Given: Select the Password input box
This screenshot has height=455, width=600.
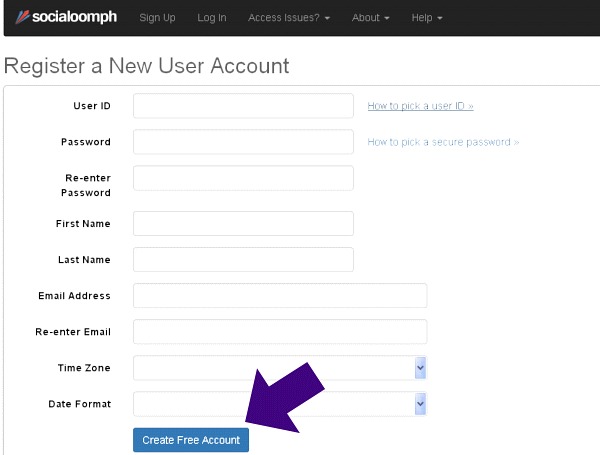Looking at the screenshot, I should [243, 142].
